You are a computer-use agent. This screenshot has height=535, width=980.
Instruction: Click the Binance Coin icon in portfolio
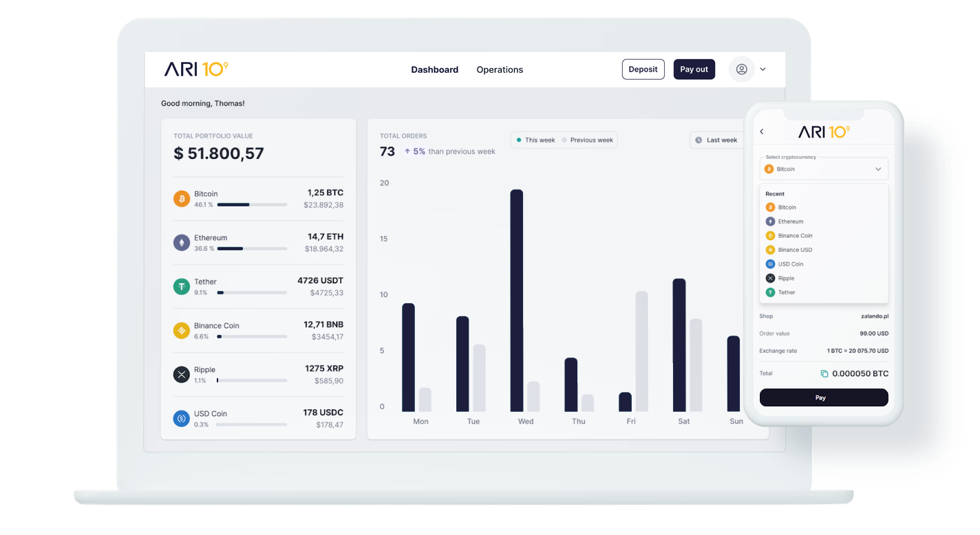[x=182, y=331]
